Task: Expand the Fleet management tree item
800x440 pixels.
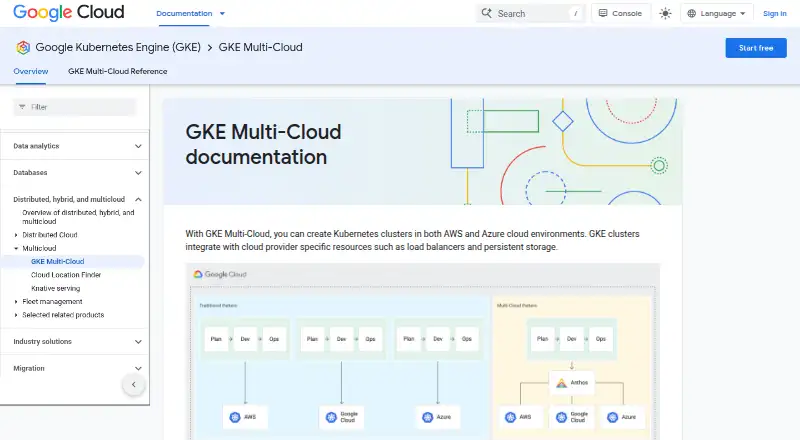Action: [16, 302]
